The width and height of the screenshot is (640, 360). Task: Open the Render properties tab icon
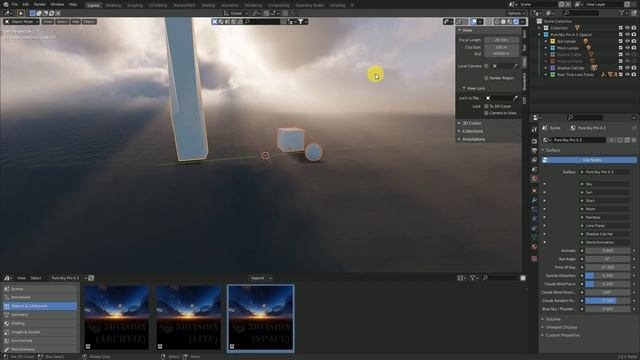point(534,141)
